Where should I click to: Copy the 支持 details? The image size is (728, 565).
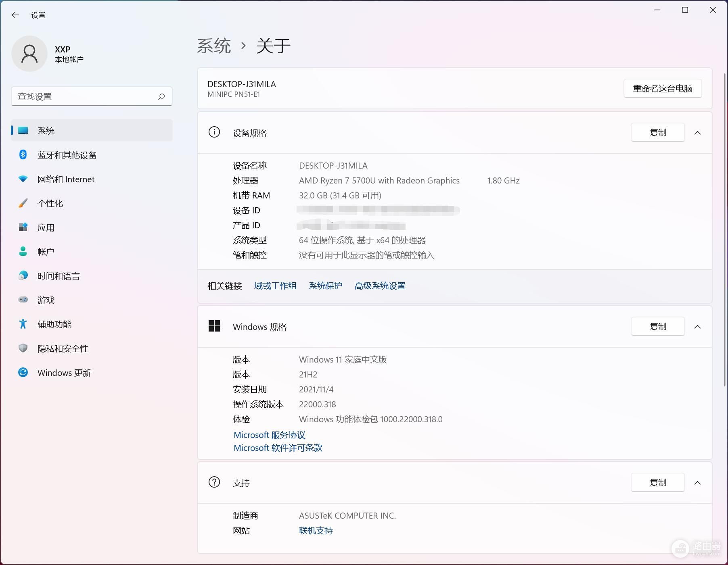658,482
